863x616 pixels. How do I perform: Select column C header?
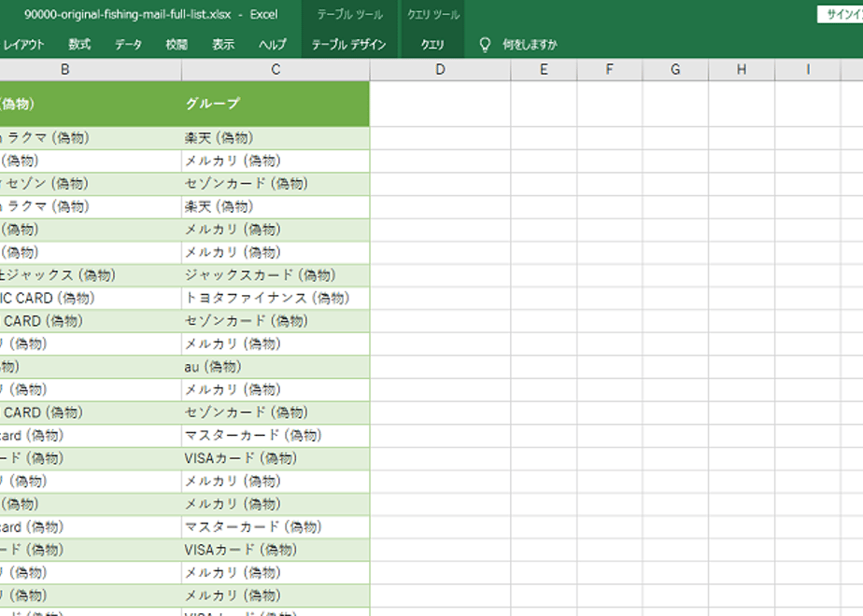click(x=276, y=70)
